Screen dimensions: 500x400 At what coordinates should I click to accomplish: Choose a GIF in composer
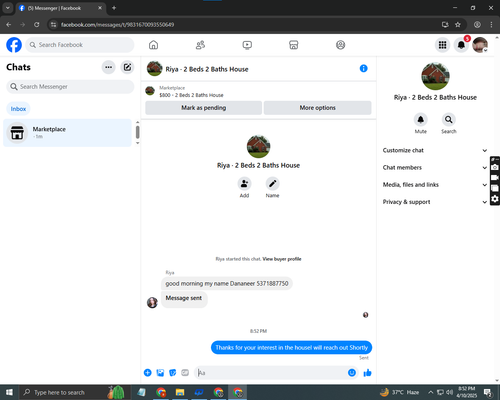click(x=185, y=373)
